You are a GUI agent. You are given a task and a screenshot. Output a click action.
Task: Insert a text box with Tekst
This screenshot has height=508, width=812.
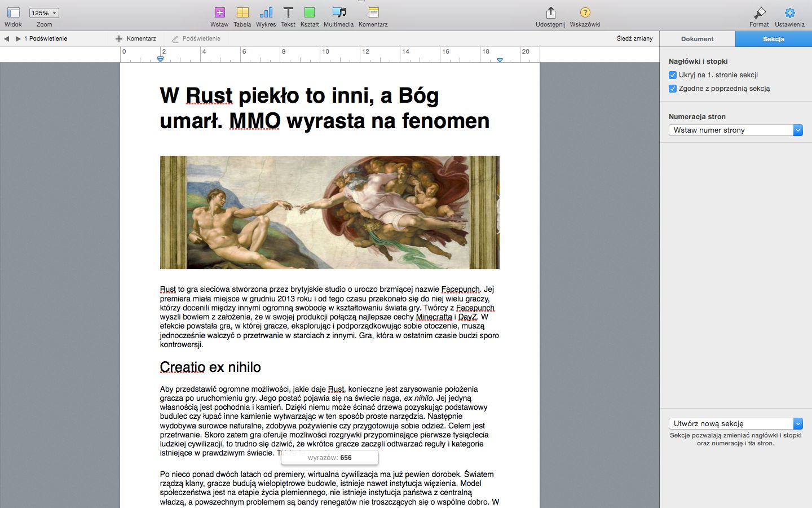pos(288,12)
